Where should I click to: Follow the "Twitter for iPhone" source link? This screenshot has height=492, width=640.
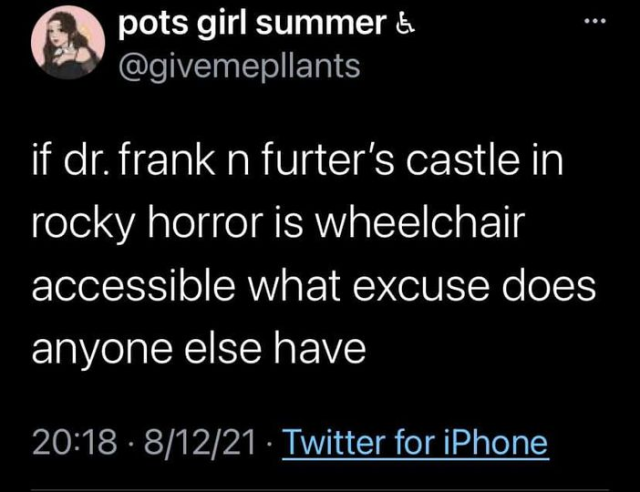pos(416,442)
